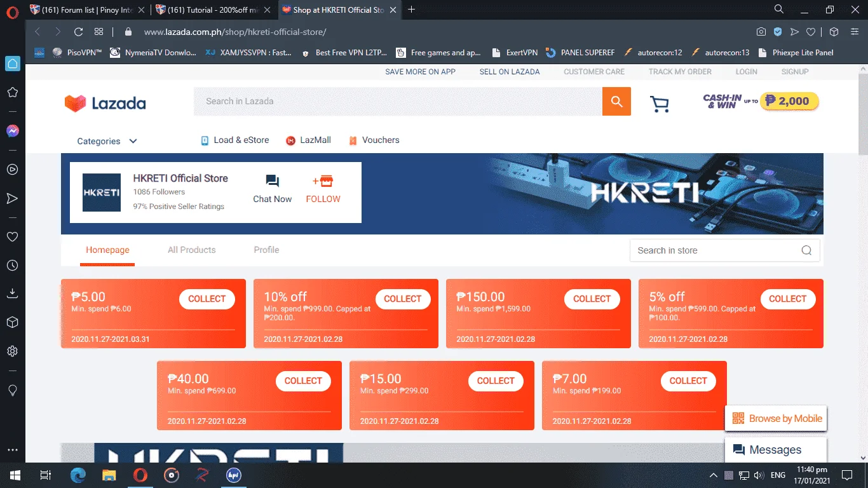Screen dimensions: 868x488
Task: Open My Flow in the sidebar
Action: pos(12,199)
